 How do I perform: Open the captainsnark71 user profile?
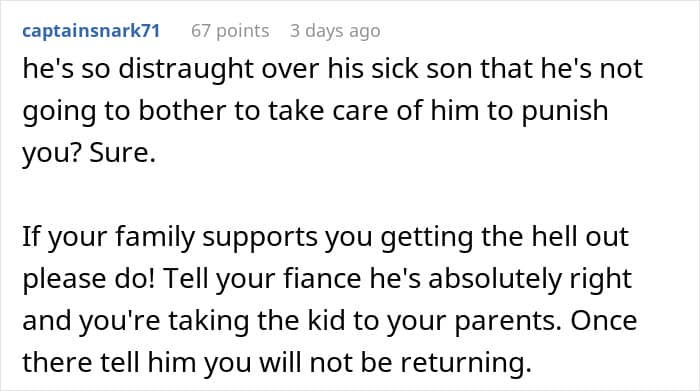(91, 31)
